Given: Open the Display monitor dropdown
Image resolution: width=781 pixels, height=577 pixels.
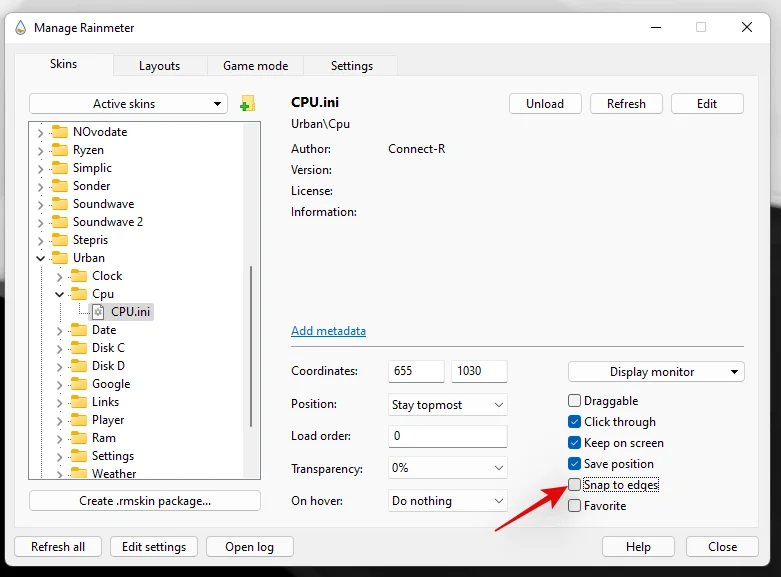Looking at the screenshot, I should point(656,372).
